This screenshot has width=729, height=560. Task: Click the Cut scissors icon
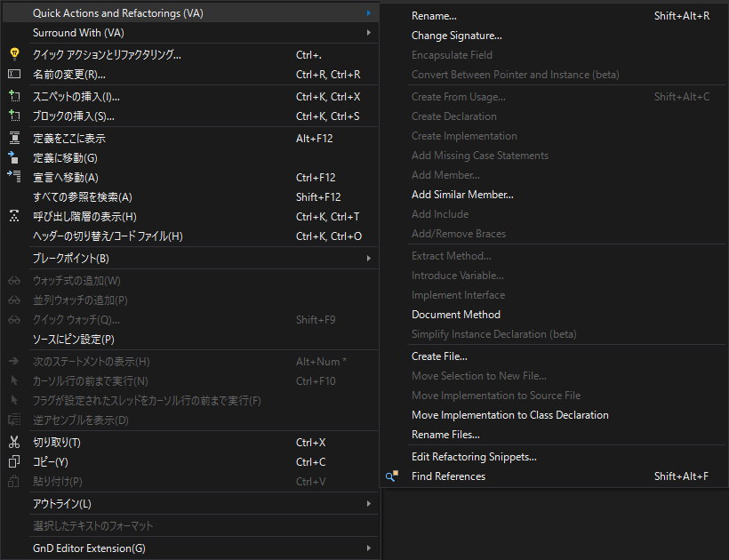13,442
